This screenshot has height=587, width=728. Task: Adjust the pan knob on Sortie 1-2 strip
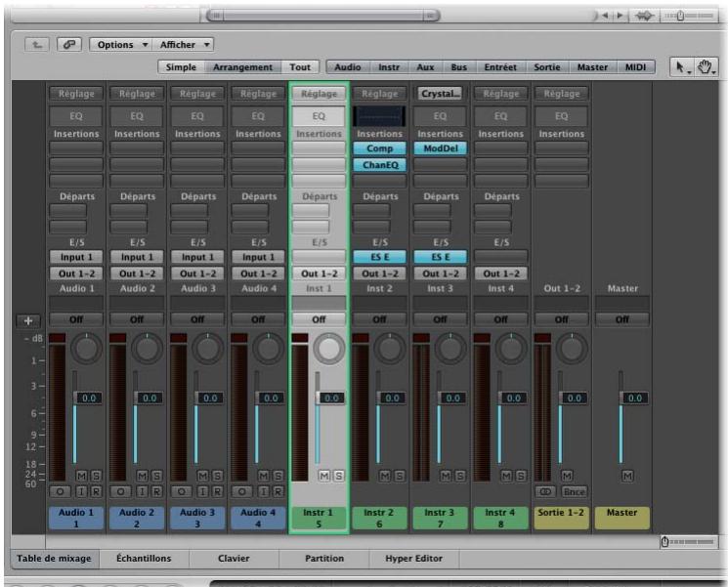(572, 348)
